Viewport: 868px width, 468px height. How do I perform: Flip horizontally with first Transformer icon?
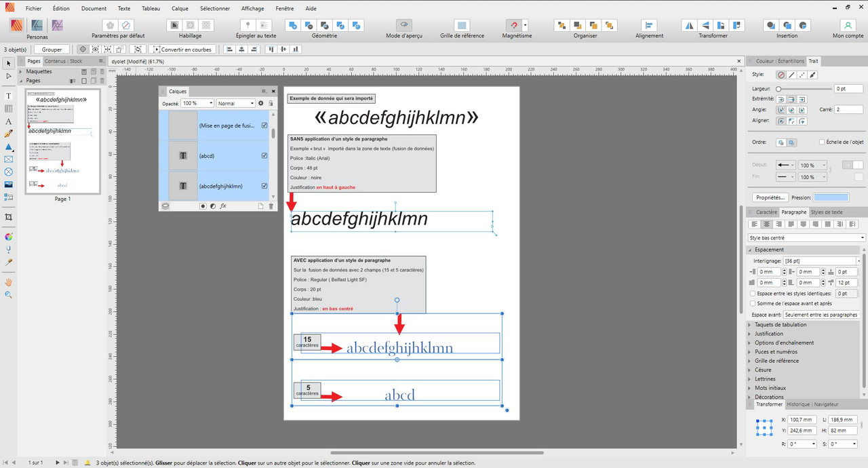689,25
